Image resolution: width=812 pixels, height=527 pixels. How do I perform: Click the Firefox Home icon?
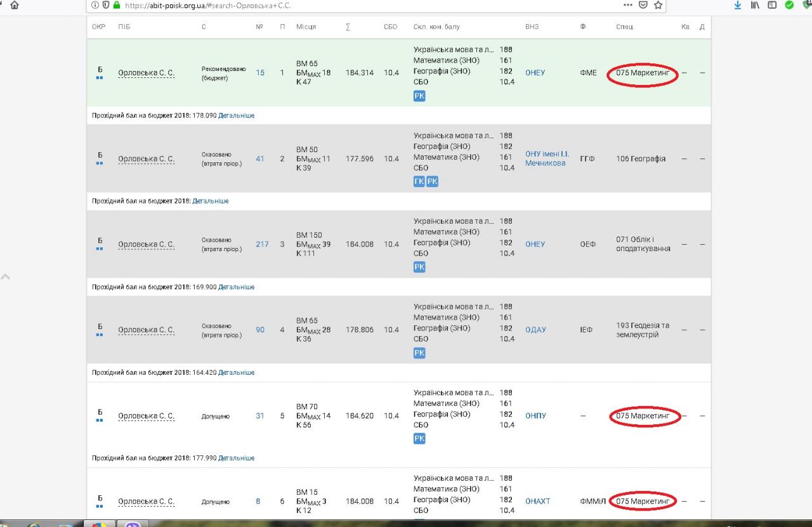pyautogui.click(x=14, y=5)
